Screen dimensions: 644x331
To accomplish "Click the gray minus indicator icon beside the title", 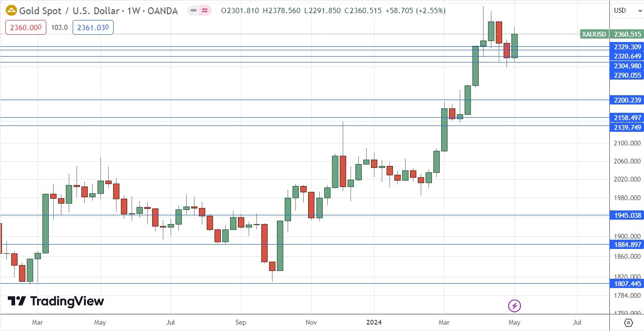I will [x=194, y=10].
